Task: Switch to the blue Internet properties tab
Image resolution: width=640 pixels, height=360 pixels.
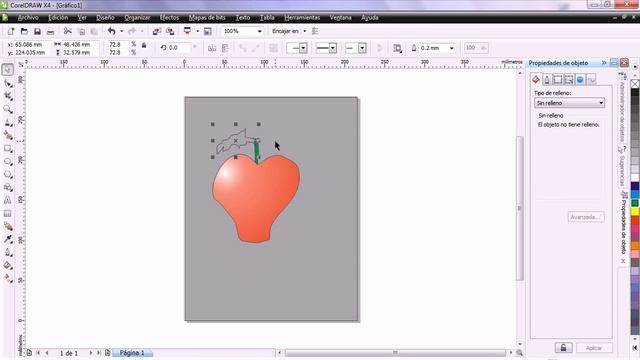Action: point(580,80)
